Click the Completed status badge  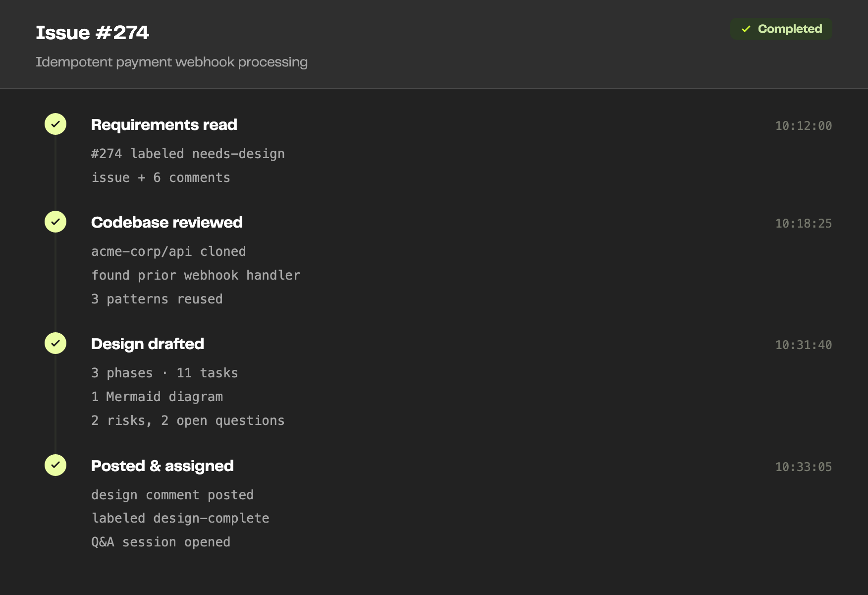click(781, 29)
